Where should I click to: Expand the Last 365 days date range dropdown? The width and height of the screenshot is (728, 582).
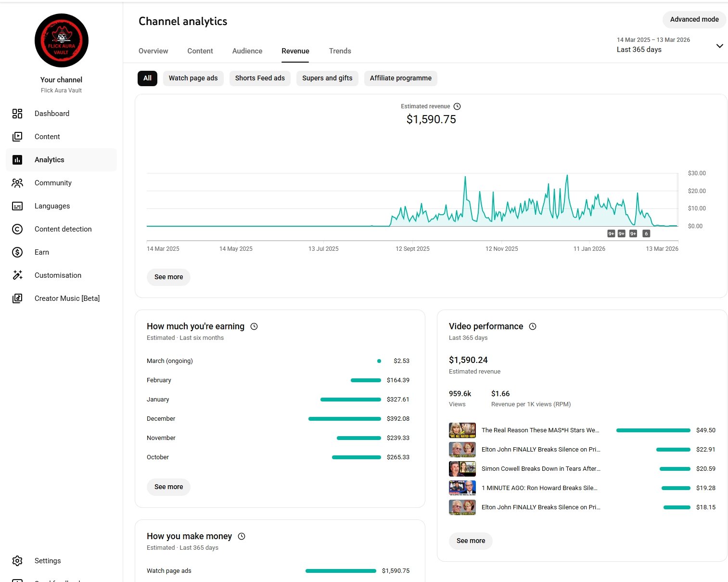click(719, 46)
